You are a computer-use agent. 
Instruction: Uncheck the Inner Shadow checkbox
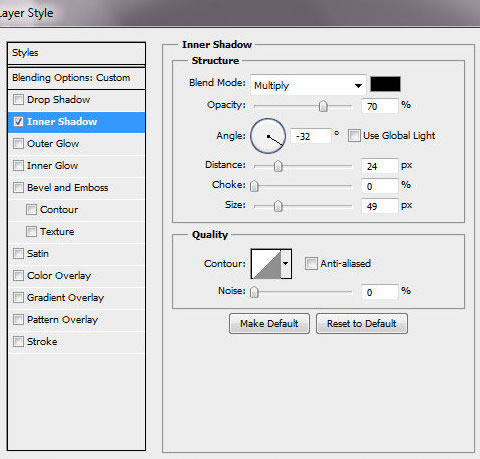[18, 121]
